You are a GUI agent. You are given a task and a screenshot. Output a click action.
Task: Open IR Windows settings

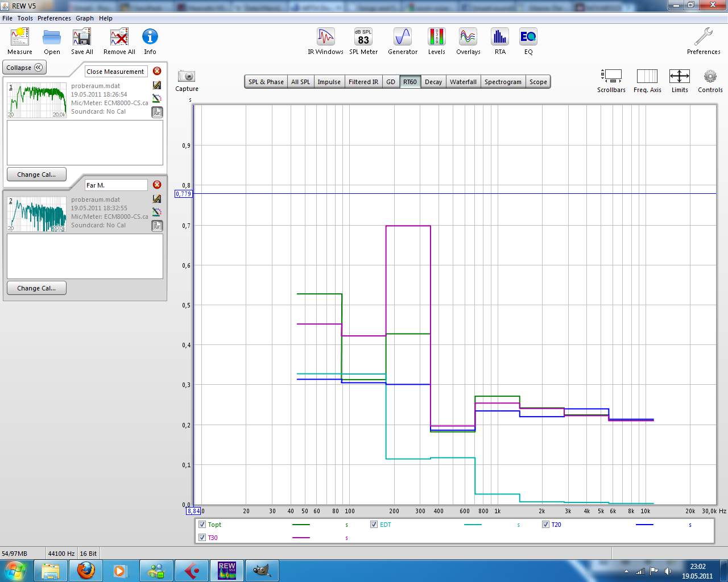tap(325, 38)
